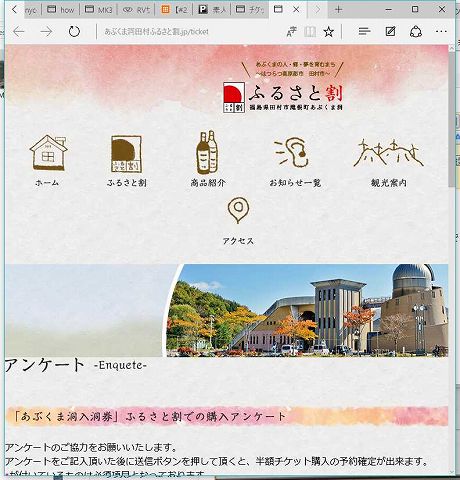Click the 観光案内 navigation label
The height and width of the screenshot is (480, 460).
[389, 183]
